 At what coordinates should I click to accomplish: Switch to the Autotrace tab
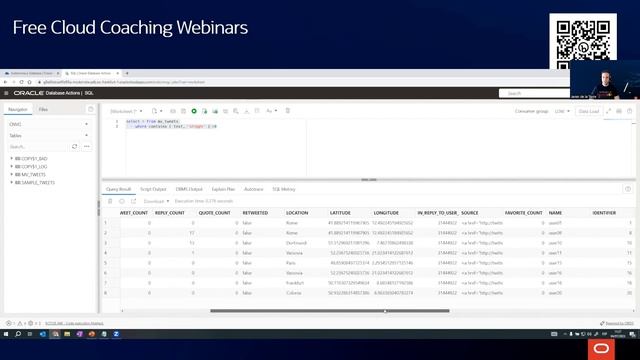(x=253, y=189)
